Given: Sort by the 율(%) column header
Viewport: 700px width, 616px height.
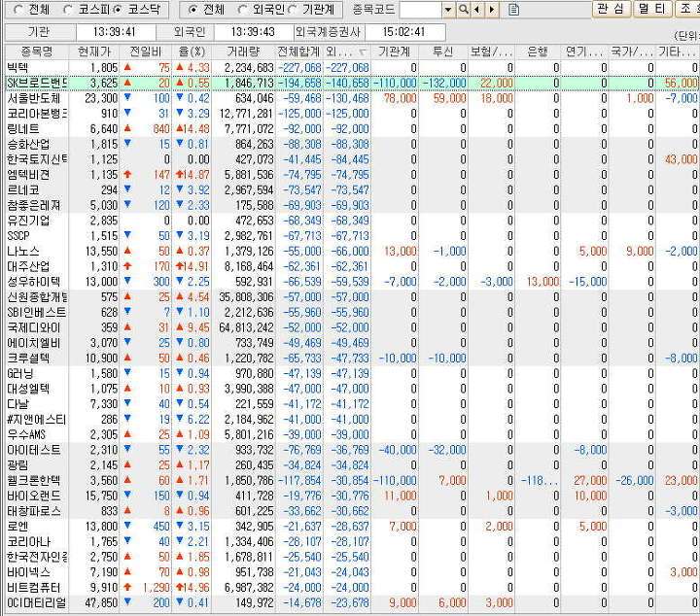Looking at the screenshot, I should coord(192,51).
